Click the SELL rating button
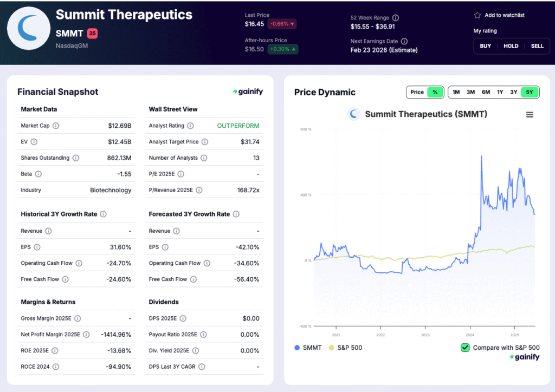Image resolution: width=555 pixels, height=392 pixels. (x=537, y=46)
